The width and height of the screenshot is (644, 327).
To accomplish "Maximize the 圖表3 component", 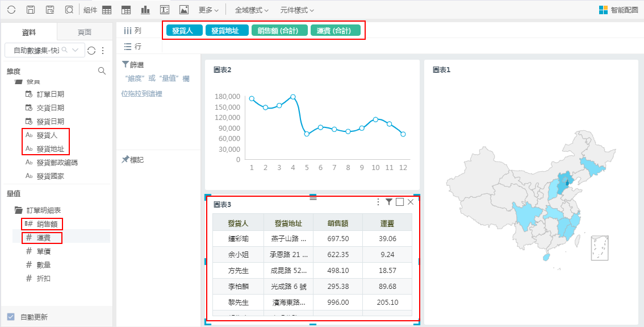I will click(x=400, y=202).
